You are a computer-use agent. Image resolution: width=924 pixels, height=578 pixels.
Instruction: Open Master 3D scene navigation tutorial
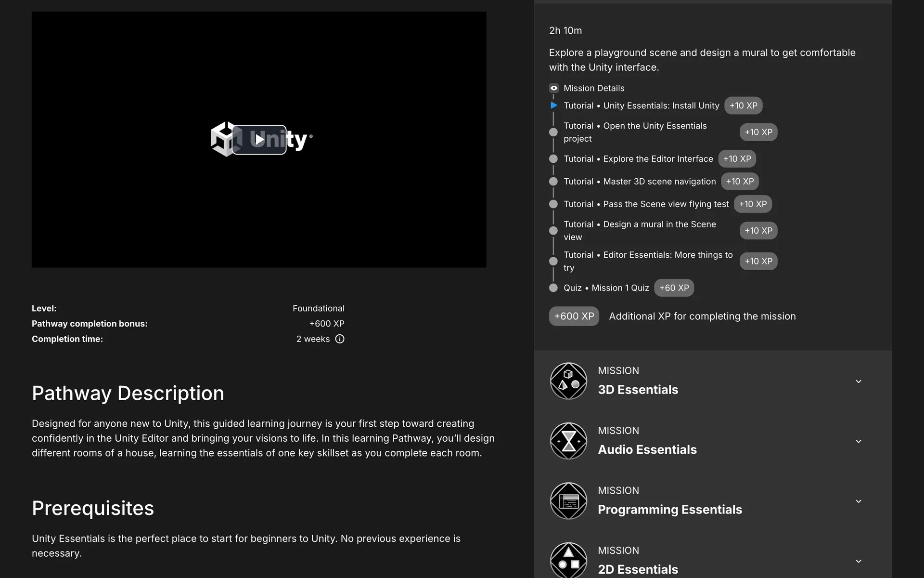(640, 182)
